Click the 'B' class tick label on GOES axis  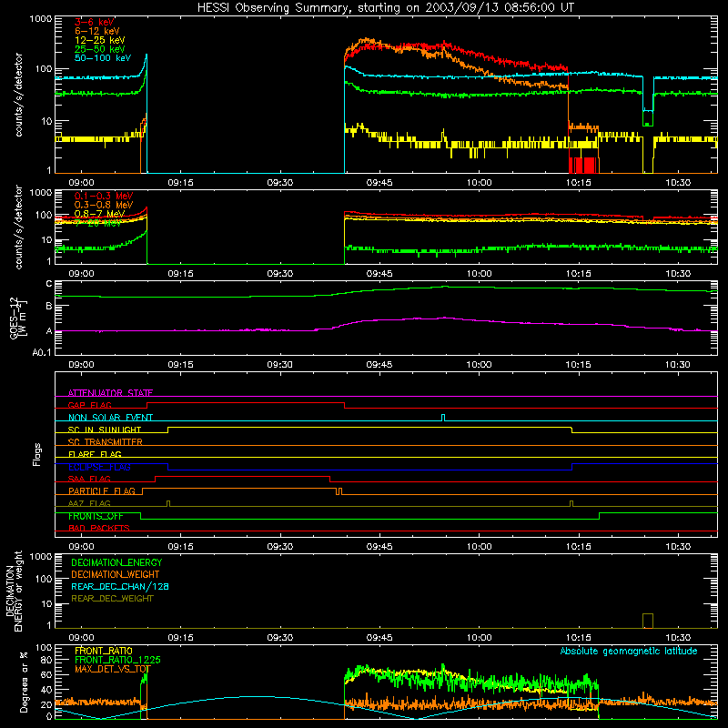[49, 306]
